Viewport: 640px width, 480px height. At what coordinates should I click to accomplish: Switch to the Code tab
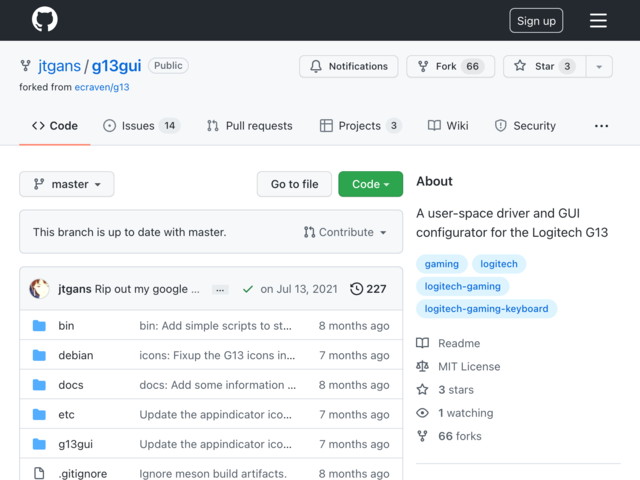55,126
